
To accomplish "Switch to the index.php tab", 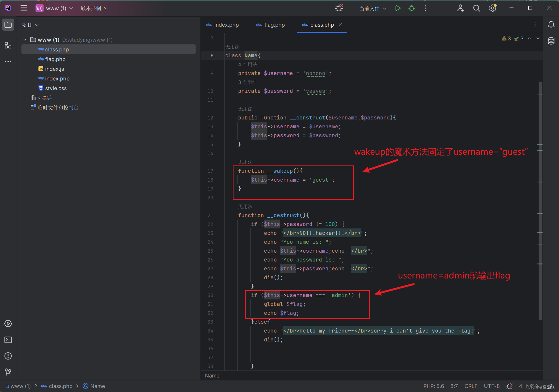I will tap(222, 25).
